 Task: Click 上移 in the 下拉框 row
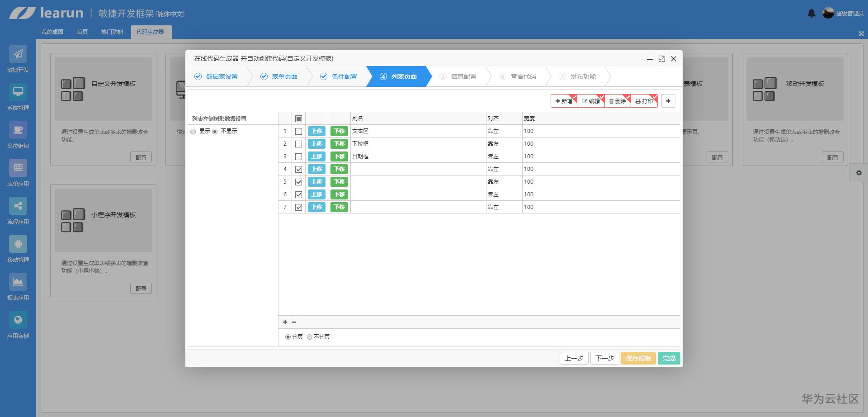coord(316,144)
